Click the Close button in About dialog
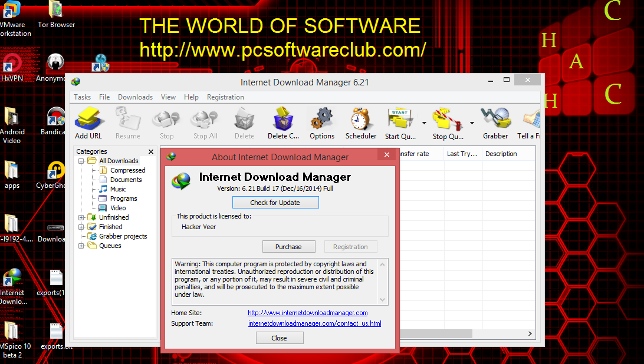This screenshot has width=644, height=364. 280,338
